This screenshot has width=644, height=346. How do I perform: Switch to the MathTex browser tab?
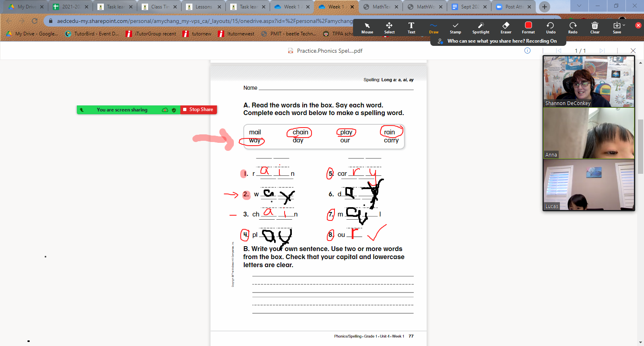tap(380, 7)
